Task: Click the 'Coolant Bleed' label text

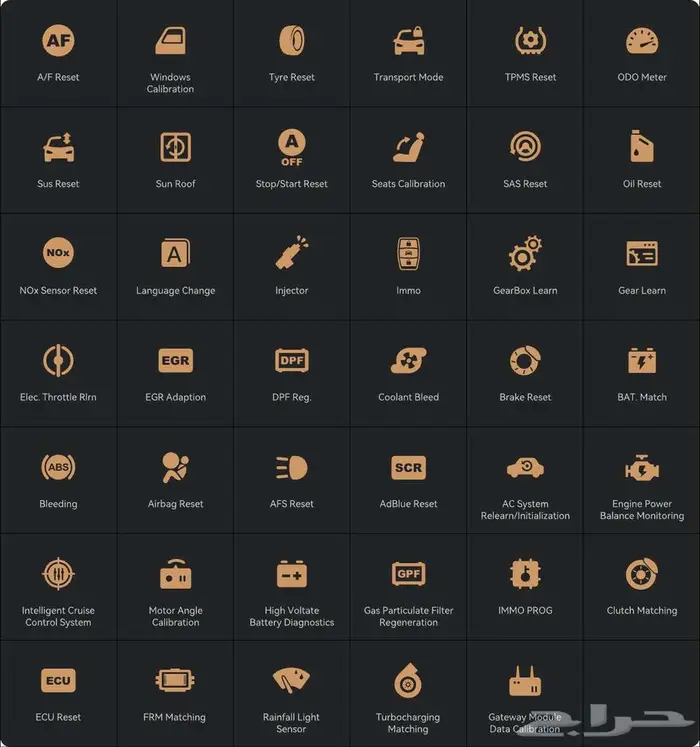Action: (x=408, y=397)
